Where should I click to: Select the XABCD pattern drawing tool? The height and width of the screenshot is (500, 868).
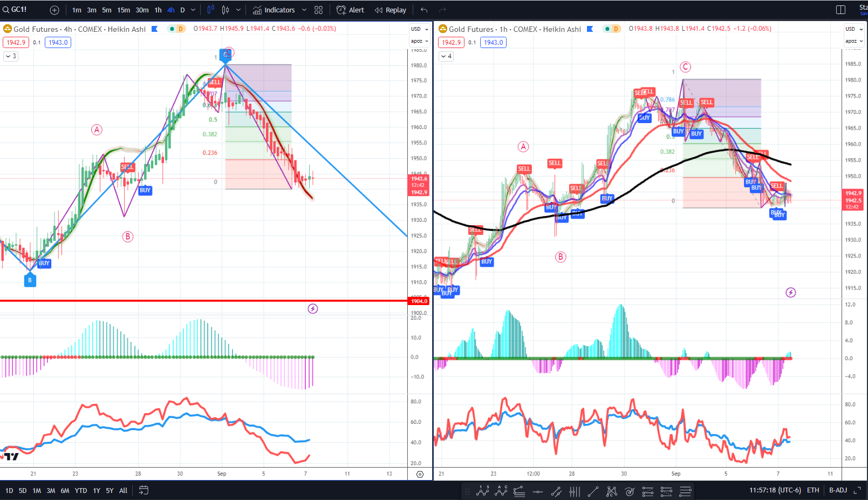(x=611, y=491)
